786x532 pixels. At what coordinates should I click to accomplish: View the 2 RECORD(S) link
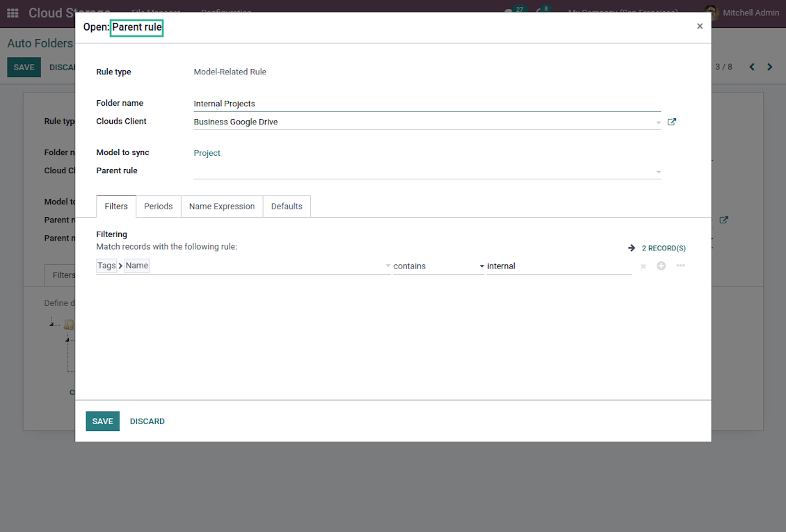click(x=663, y=248)
